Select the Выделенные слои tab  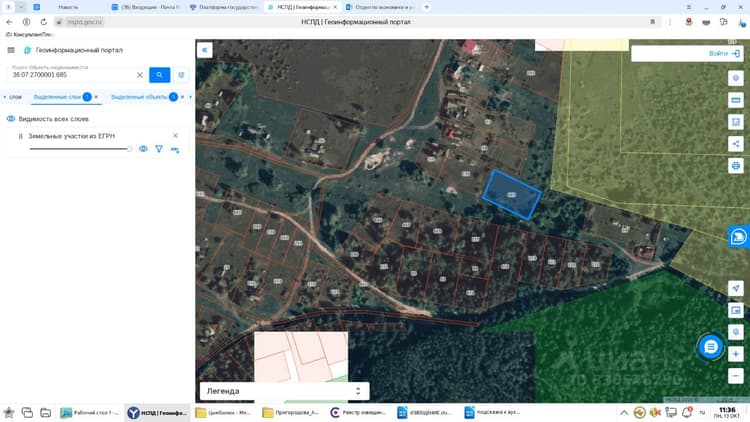click(57, 97)
